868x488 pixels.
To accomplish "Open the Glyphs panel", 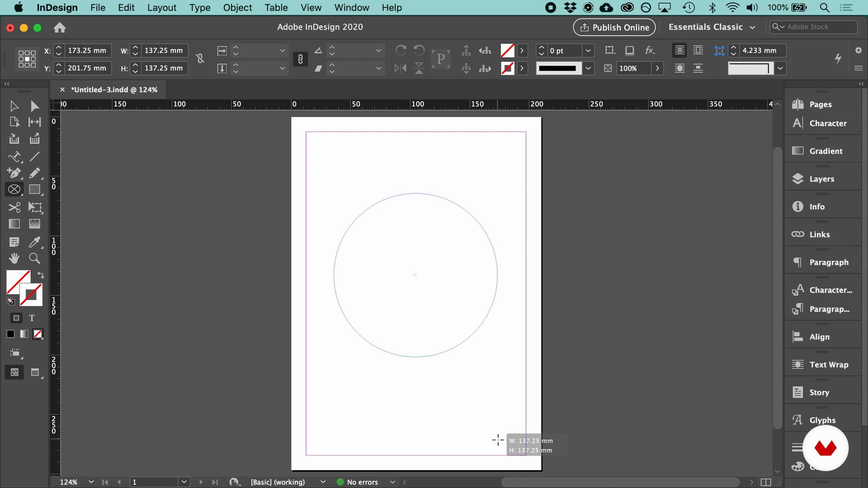I will (x=822, y=420).
